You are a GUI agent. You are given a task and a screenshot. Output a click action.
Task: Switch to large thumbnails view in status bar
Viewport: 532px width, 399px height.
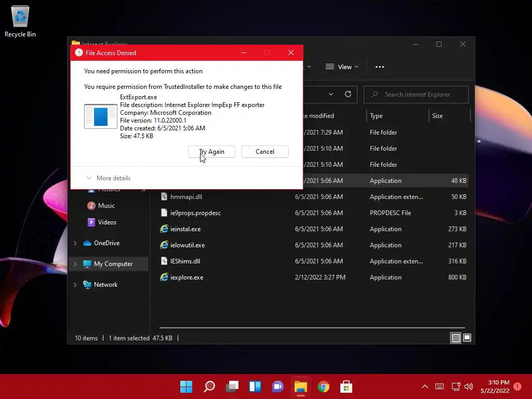coord(467,338)
